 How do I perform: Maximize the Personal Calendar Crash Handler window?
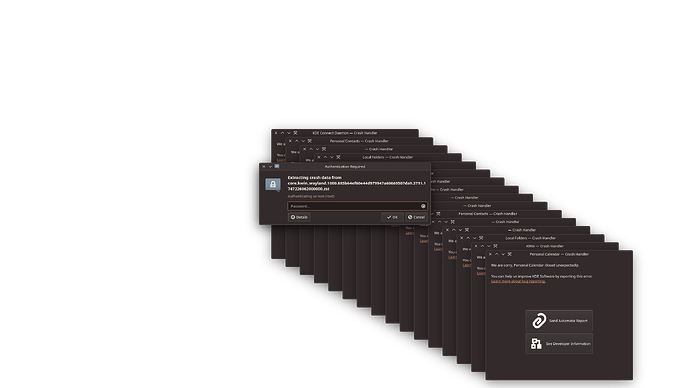(x=497, y=254)
